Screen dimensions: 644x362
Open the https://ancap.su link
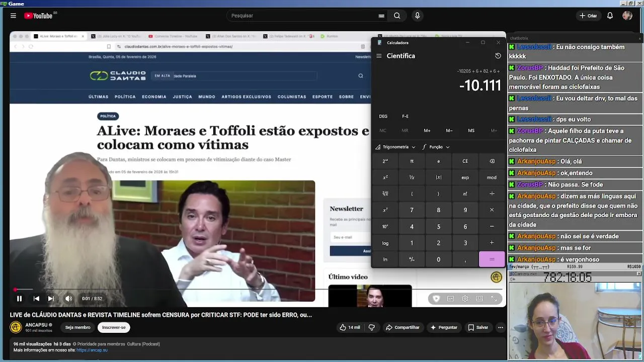[92, 350]
